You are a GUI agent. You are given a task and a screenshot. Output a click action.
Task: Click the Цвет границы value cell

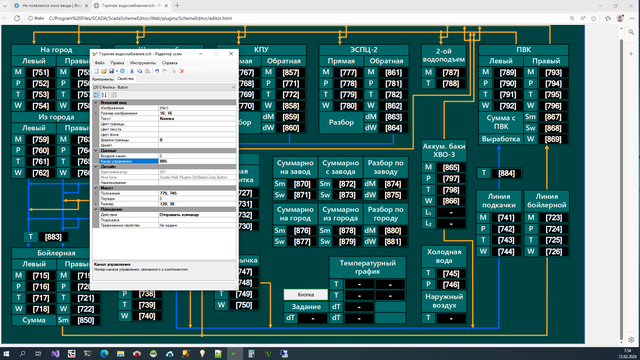pos(197,124)
